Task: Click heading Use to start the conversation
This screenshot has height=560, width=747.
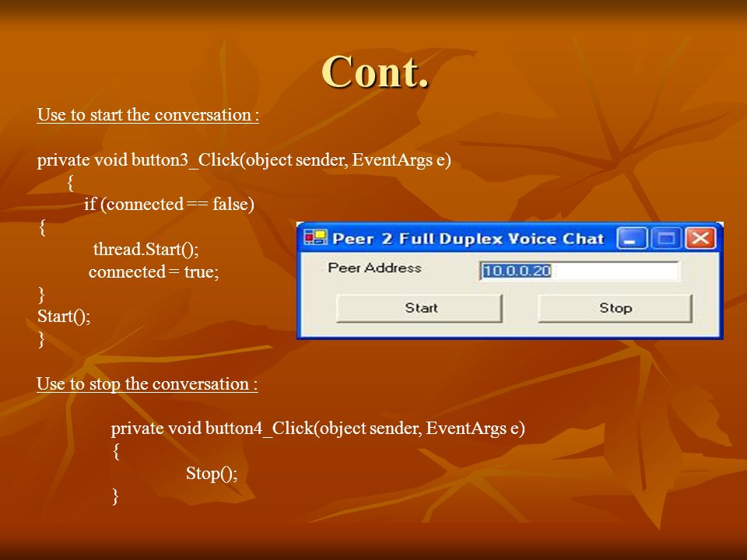Action: pyautogui.click(x=148, y=115)
